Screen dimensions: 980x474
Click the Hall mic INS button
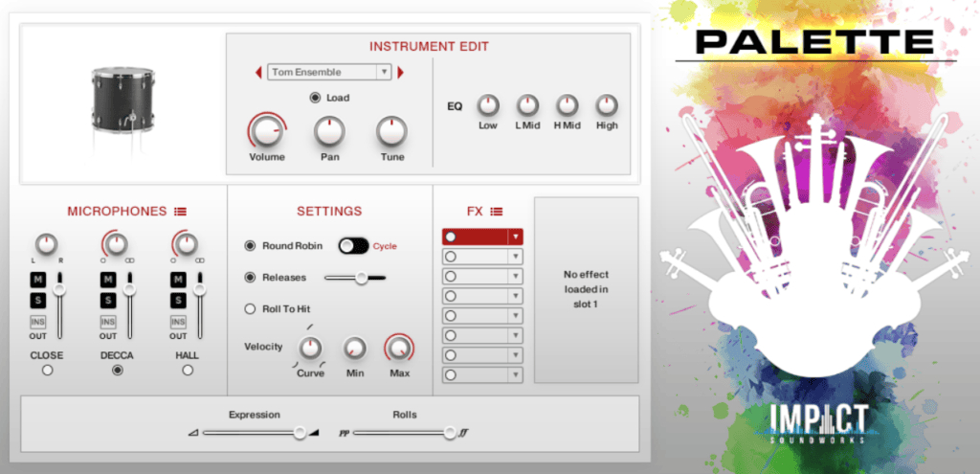point(178,322)
